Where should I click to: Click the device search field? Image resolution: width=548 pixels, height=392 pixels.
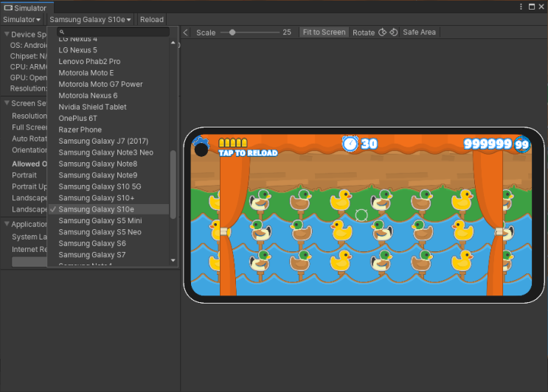[x=114, y=32]
